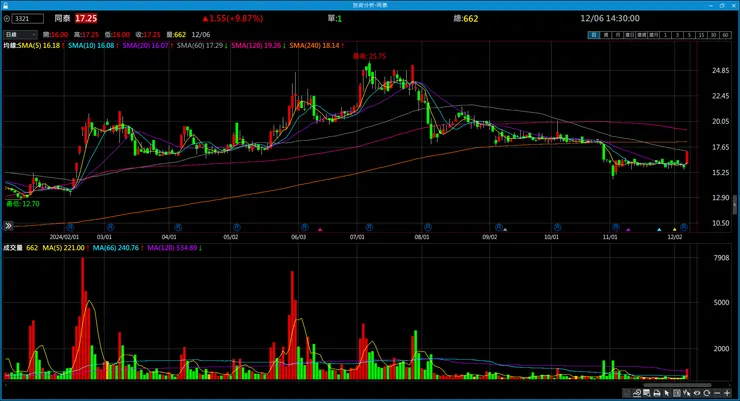The image size is (740, 401).
Task: Click the indicator cursor icon in bottom toolbar
Action: tap(687, 393)
